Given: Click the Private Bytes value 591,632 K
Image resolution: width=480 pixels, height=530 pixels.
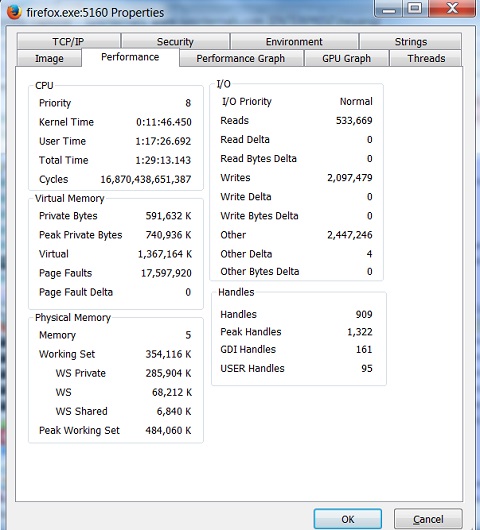Looking at the screenshot, I should pos(168,216).
